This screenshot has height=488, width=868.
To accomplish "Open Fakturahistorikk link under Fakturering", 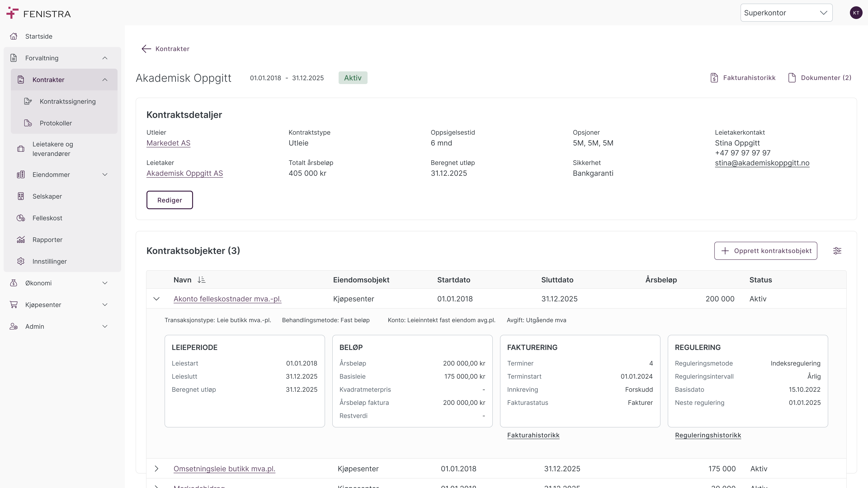I will point(533,435).
